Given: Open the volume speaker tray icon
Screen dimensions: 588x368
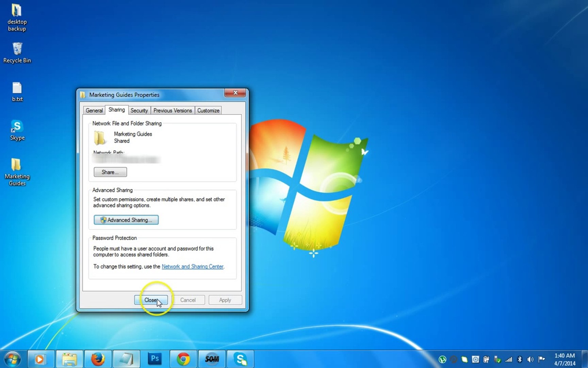Looking at the screenshot, I should tap(530, 359).
